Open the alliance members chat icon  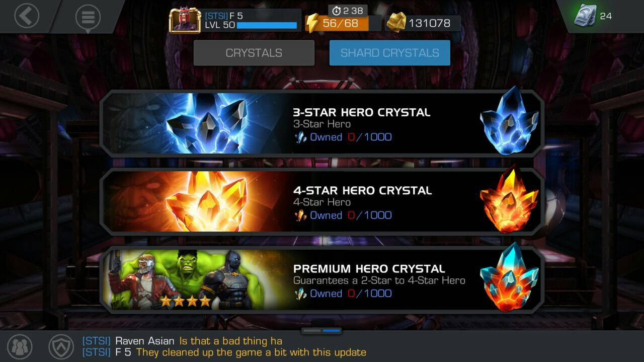[20, 346]
